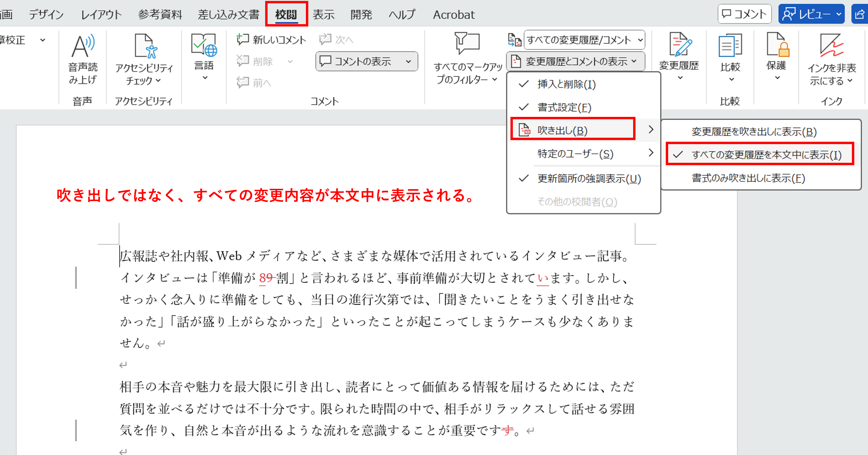Expand the Compare (比較) dropdown arrow
This screenshot has width=868, height=455.
pos(731,80)
